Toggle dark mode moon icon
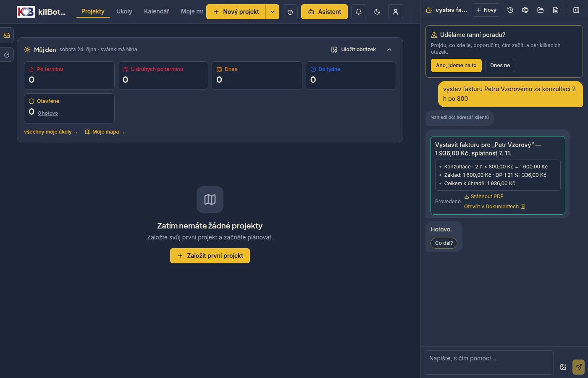The width and height of the screenshot is (588, 378). click(377, 12)
